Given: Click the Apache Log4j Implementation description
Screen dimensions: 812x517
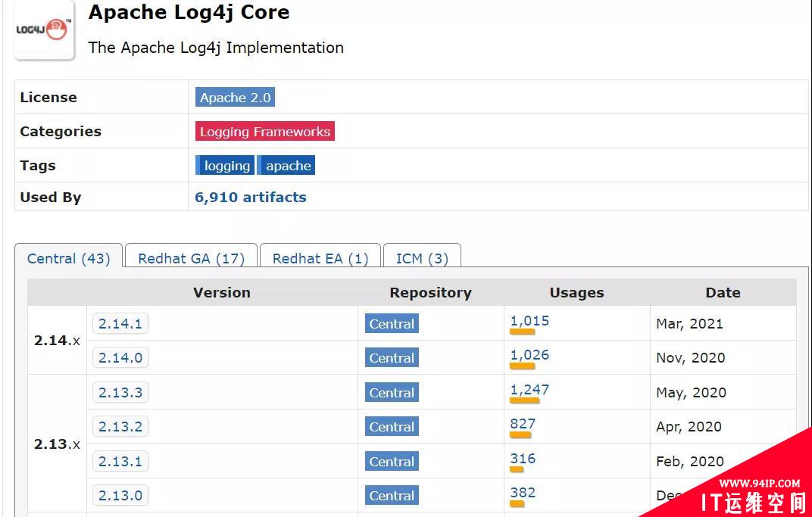Looking at the screenshot, I should click(x=216, y=48).
